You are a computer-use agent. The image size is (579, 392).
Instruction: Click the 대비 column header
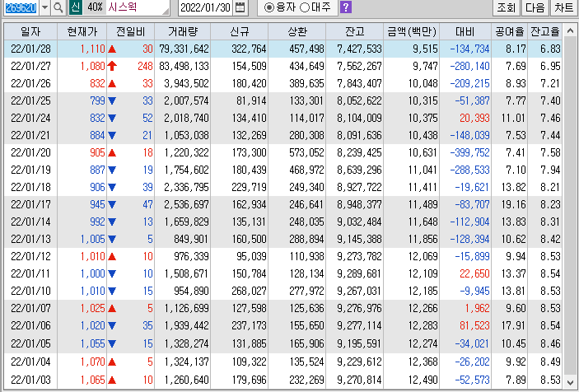click(465, 32)
